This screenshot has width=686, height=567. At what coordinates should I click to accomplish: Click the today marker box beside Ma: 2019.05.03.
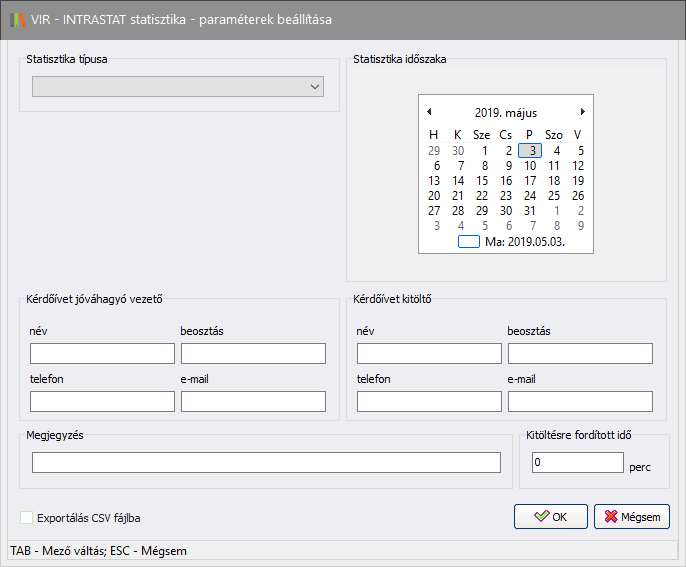pyautogui.click(x=469, y=241)
